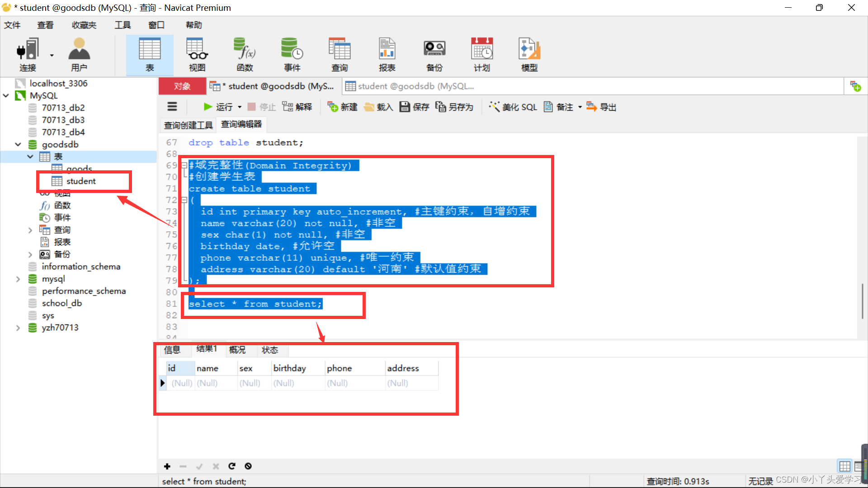Image resolution: width=868 pixels, height=488 pixels.
Task: Open the 窗口 menu
Action: click(156, 25)
